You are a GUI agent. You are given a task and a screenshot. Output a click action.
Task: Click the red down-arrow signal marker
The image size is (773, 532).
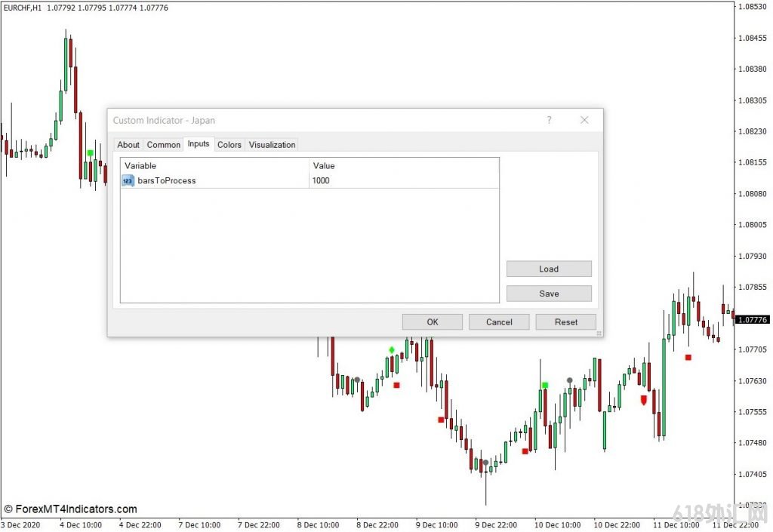[x=643, y=400]
